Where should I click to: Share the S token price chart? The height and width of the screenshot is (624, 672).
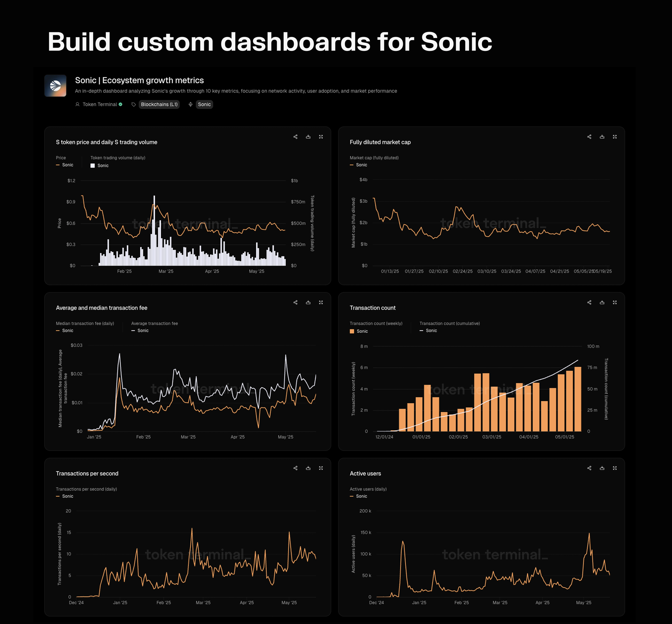coord(295,137)
